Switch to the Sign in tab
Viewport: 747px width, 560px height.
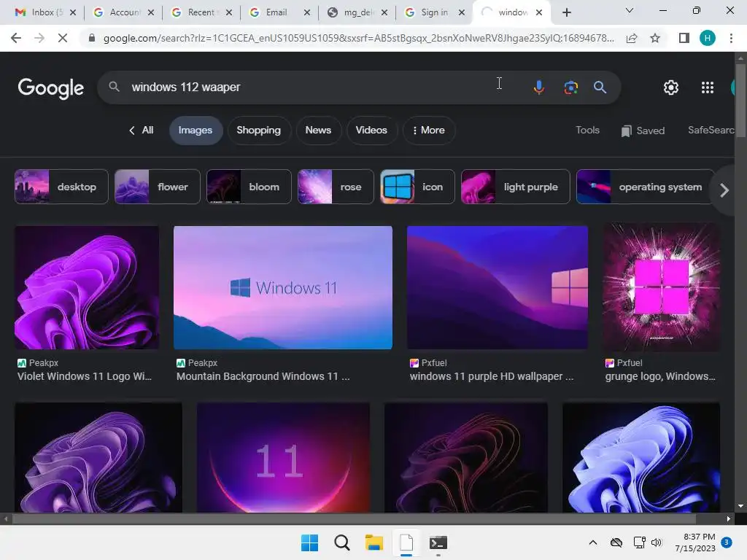(429, 12)
